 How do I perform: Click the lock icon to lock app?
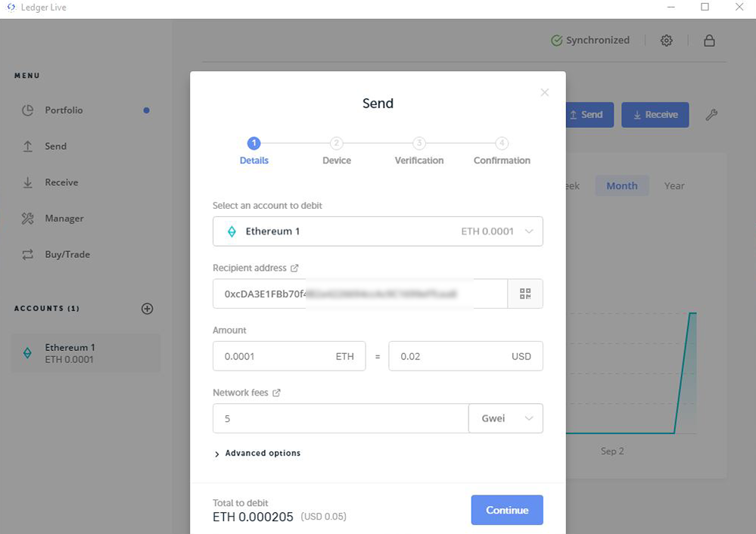[709, 41]
